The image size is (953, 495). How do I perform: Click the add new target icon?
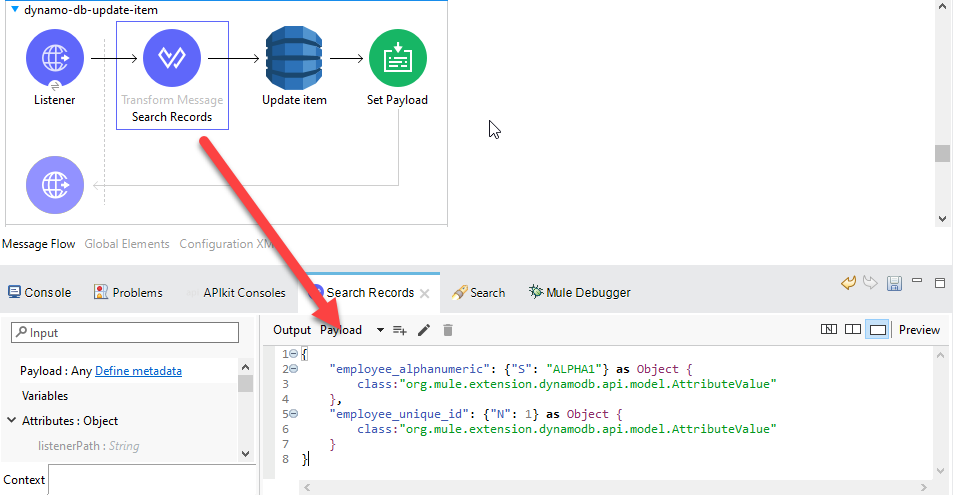point(400,330)
